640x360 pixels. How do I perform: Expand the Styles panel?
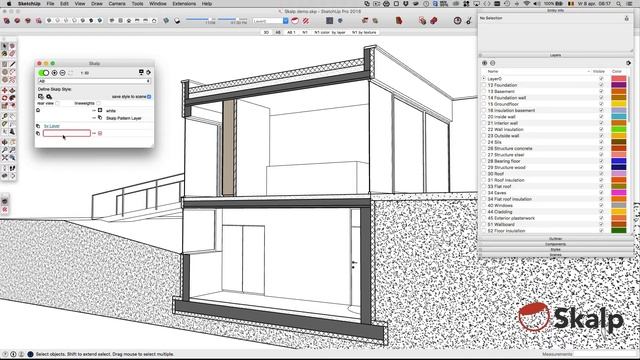pos(555,249)
